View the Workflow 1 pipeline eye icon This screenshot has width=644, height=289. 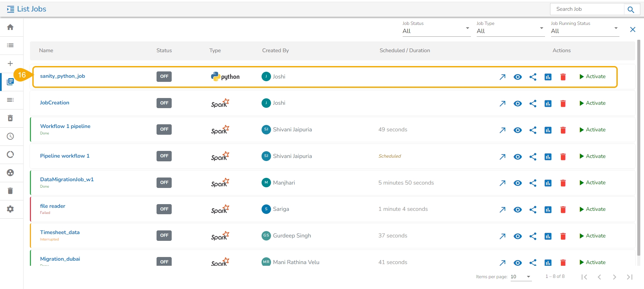tap(518, 130)
